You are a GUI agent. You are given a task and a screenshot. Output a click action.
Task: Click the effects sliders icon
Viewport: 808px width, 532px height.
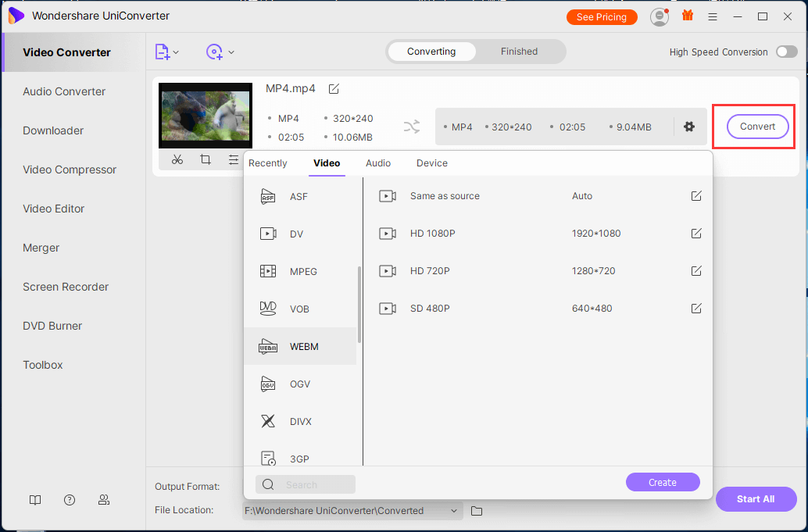tap(234, 159)
